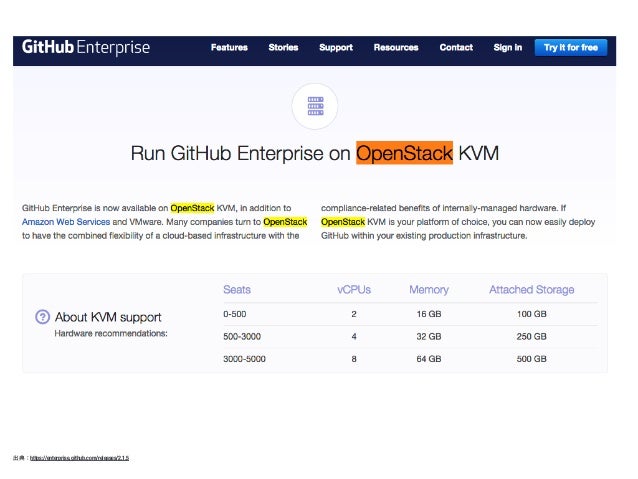This screenshot has width=638, height=479.
Task: Select the 0-500 seats cell
Action: (x=235, y=314)
